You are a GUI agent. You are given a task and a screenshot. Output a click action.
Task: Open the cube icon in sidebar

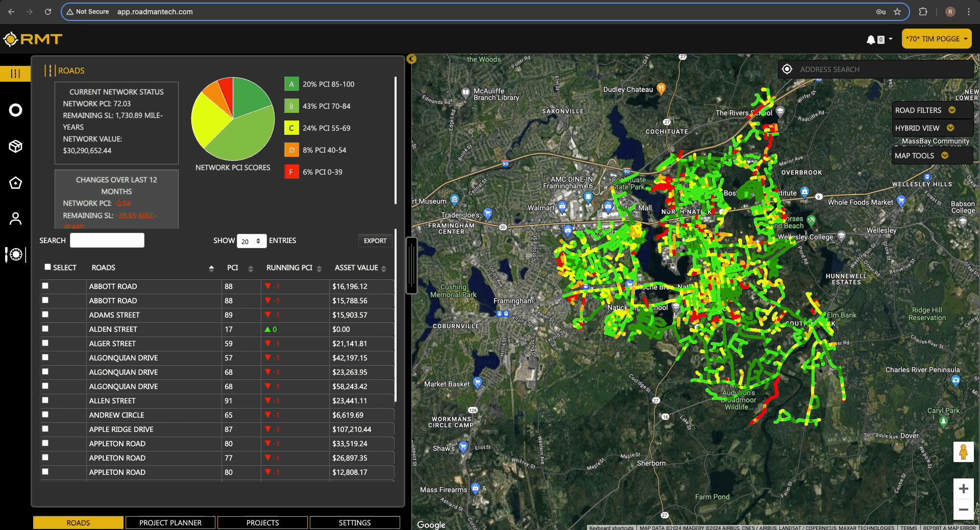coord(15,147)
